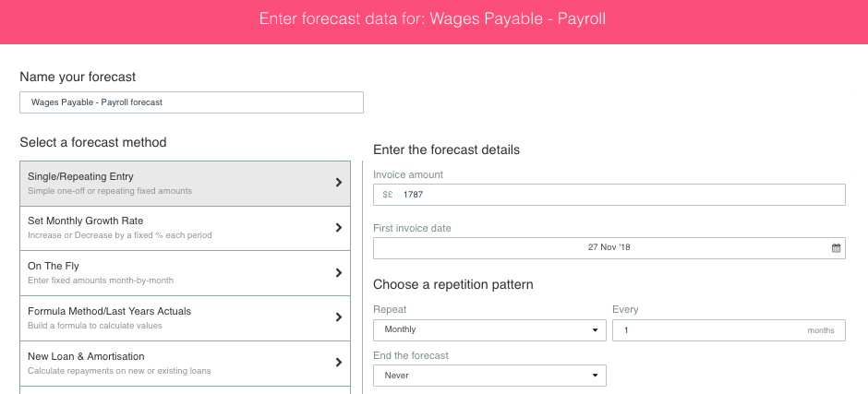This screenshot has height=394, width=868.
Task: Open the End the forecast Never dropdown
Action: pos(490,376)
